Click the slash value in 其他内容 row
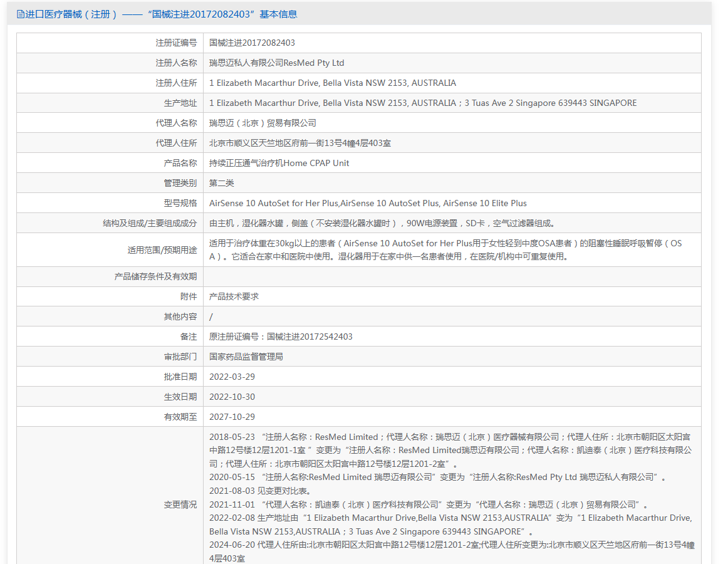728x564 pixels. [x=211, y=317]
